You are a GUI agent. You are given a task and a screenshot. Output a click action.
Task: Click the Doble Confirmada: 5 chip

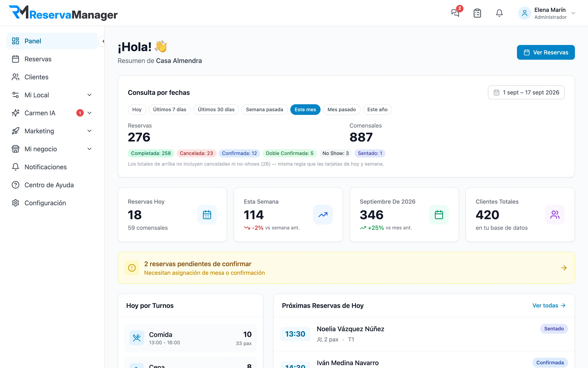coord(290,153)
